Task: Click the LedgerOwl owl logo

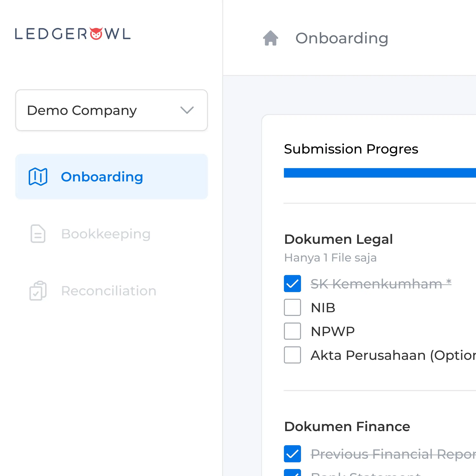Action: [x=96, y=33]
